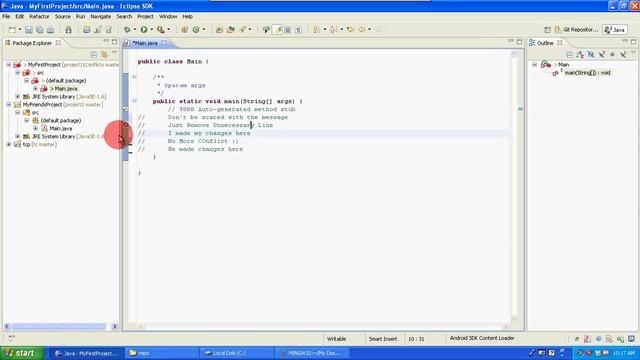Select Main.java under MyFriendsProject
Screen dimensions: 640x360
(x=60, y=128)
